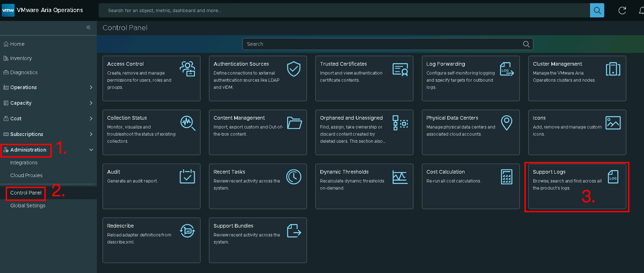Open the Cost Calculation card title

[446, 172]
